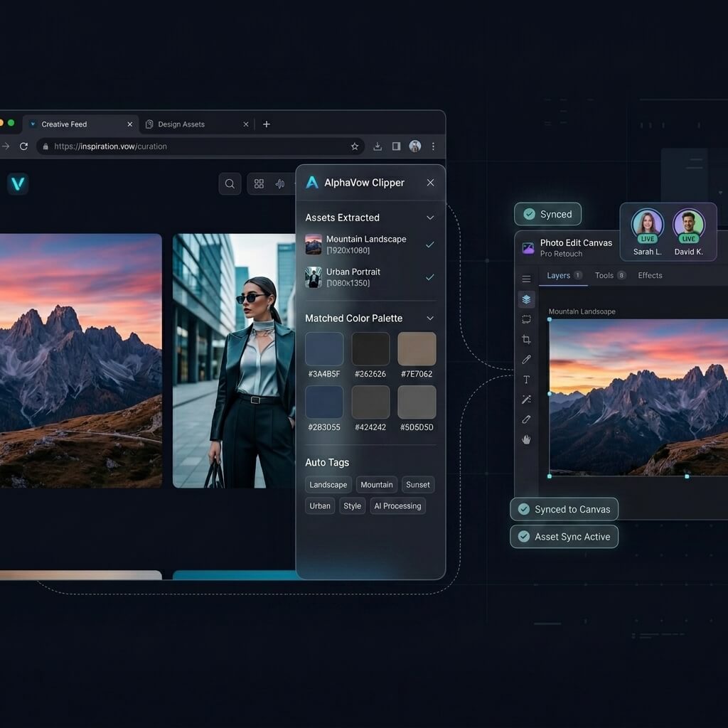Open the urban portrait image in feed
728x728 pixels.
pyautogui.click(x=234, y=360)
